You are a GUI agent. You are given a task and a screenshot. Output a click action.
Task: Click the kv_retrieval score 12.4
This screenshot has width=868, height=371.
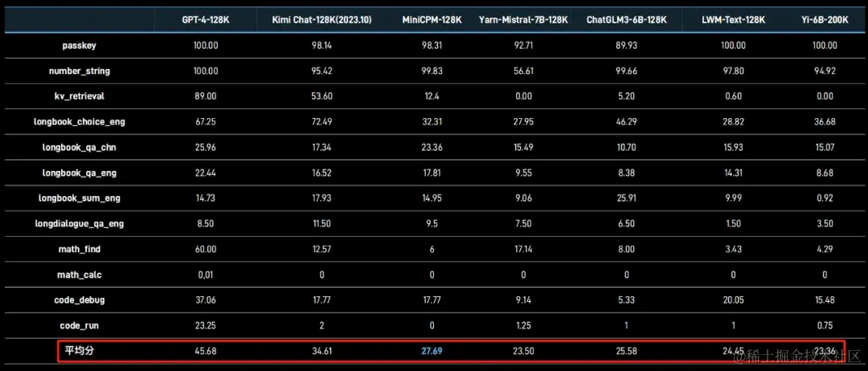point(432,96)
